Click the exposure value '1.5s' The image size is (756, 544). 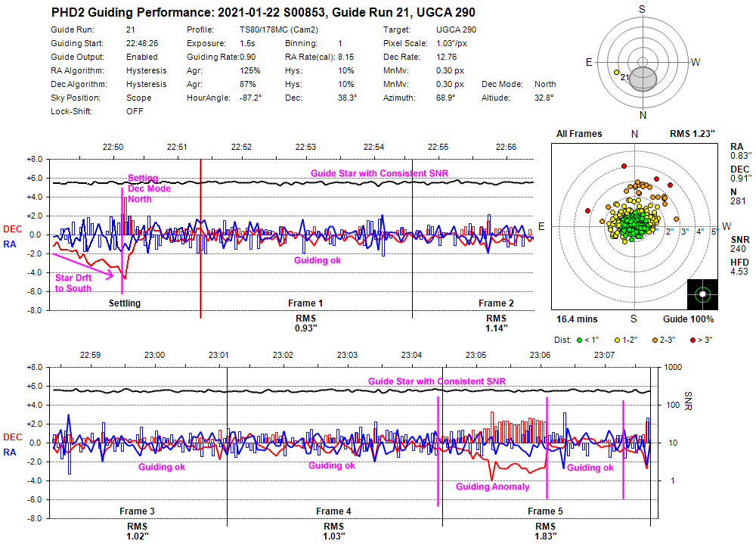point(247,43)
